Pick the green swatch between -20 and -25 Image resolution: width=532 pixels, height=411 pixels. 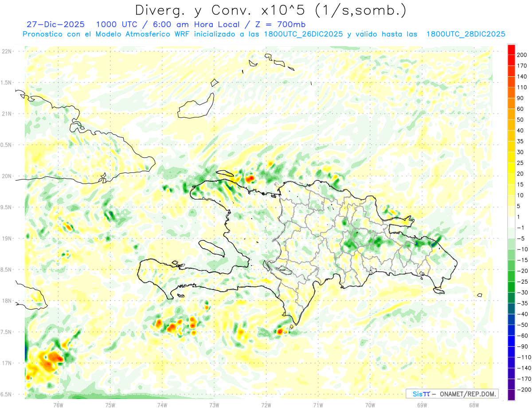pyautogui.click(x=511, y=276)
